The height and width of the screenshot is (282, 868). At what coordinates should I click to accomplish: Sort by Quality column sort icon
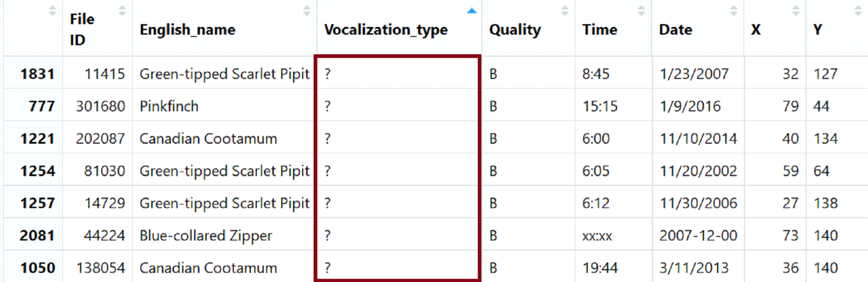coord(565,11)
